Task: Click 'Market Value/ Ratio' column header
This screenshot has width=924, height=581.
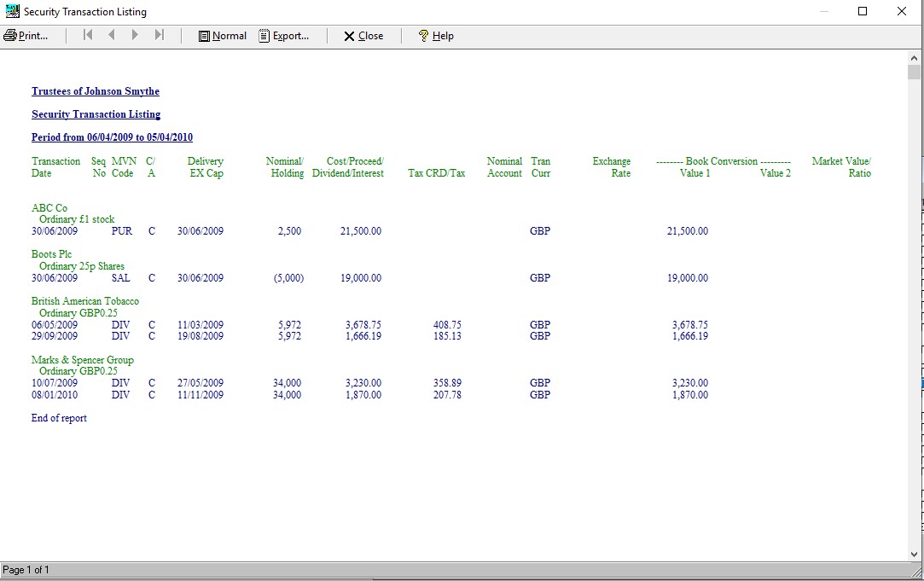Action: (841, 167)
